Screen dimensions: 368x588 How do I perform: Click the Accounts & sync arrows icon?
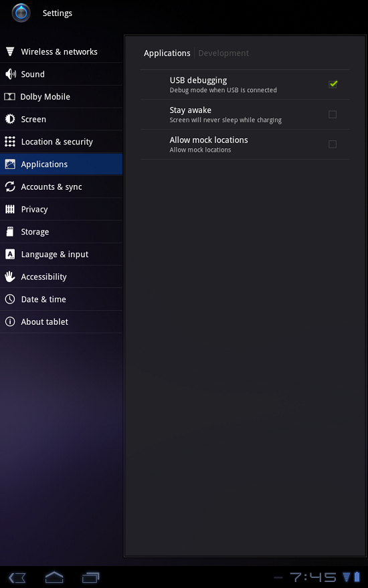pos(10,186)
